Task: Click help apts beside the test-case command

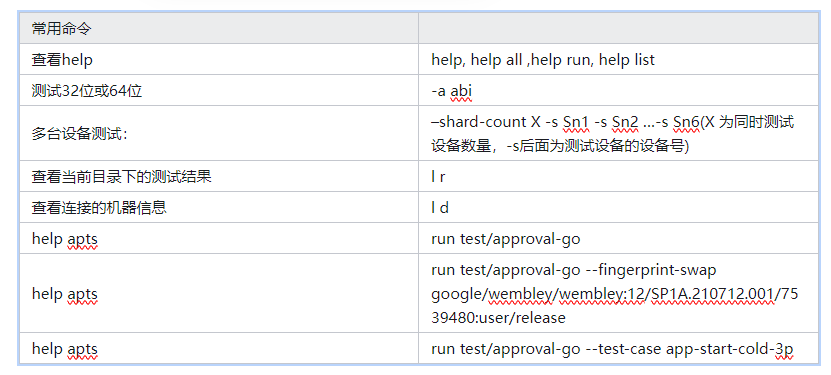Action: pyautogui.click(x=218, y=349)
